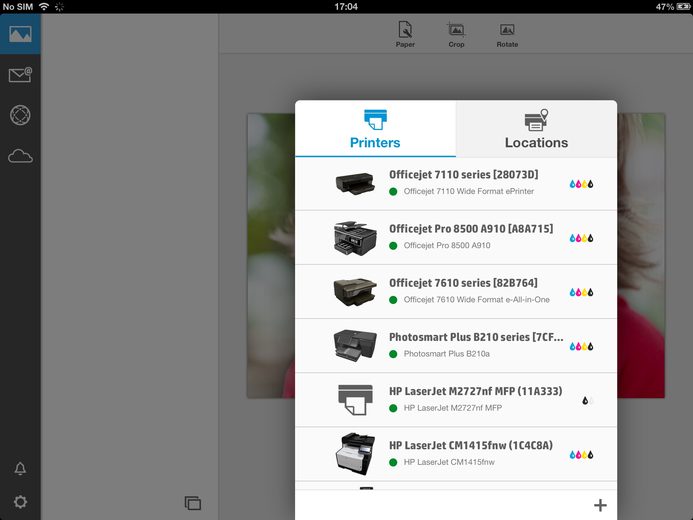
Task: Tap green status dot for Photosmart Plus B210a
Action: (393, 354)
